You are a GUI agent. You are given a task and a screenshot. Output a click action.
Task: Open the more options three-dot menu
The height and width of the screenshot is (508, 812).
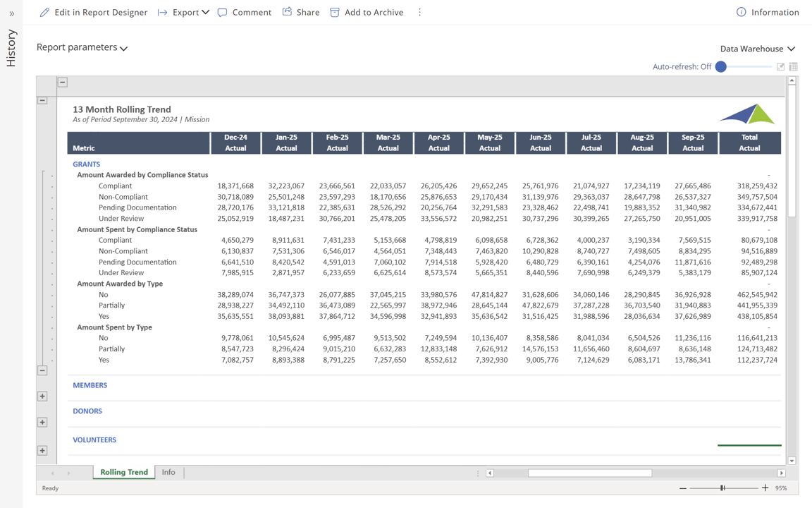pyautogui.click(x=419, y=12)
